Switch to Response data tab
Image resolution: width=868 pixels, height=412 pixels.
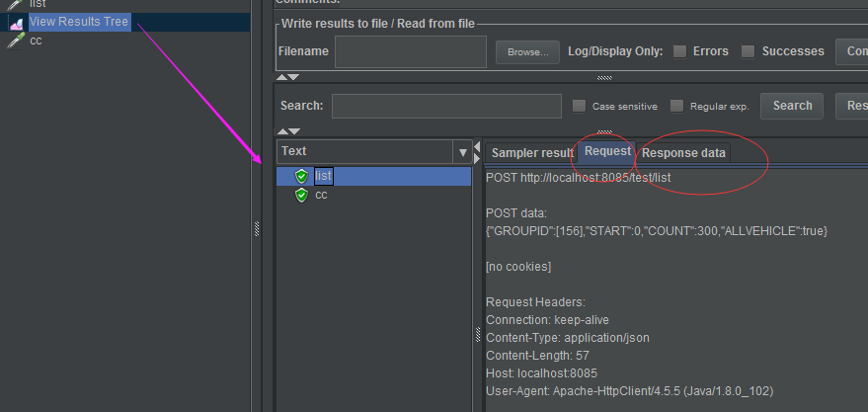pos(683,153)
